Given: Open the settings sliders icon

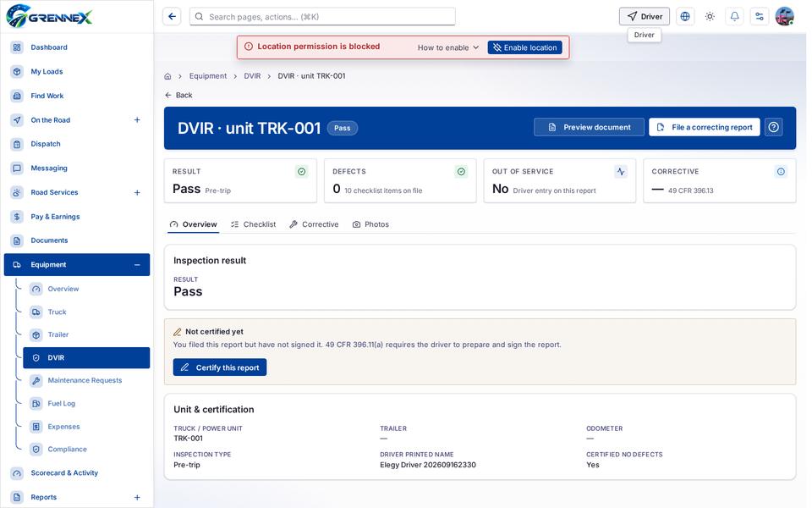Looking at the screenshot, I should pyautogui.click(x=760, y=17).
